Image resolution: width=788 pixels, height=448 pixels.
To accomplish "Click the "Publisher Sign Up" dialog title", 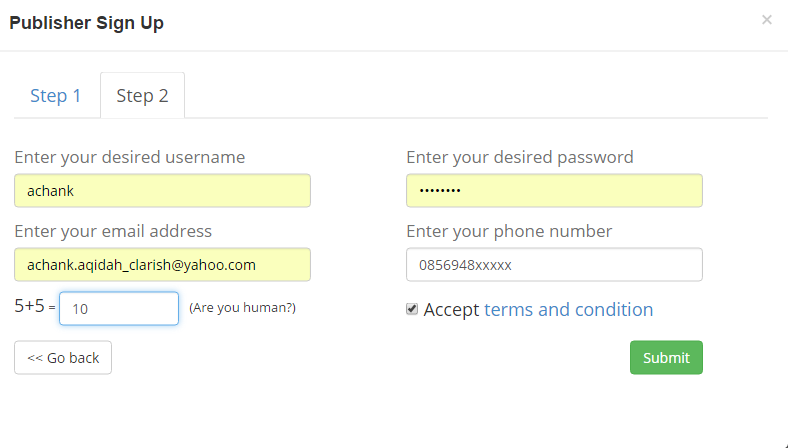I will pyautogui.click(x=87, y=23).
